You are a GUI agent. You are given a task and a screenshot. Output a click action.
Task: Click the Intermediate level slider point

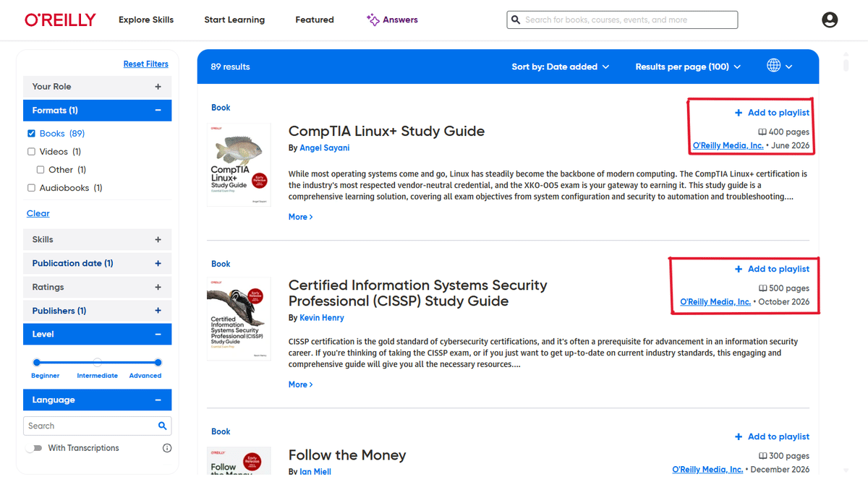pyautogui.click(x=98, y=362)
